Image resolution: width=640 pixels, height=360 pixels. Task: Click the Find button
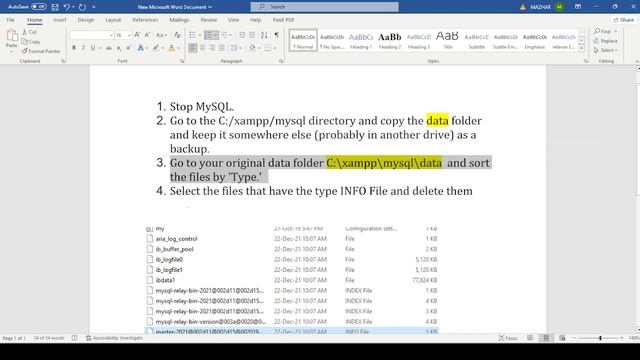tap(602, 31)
